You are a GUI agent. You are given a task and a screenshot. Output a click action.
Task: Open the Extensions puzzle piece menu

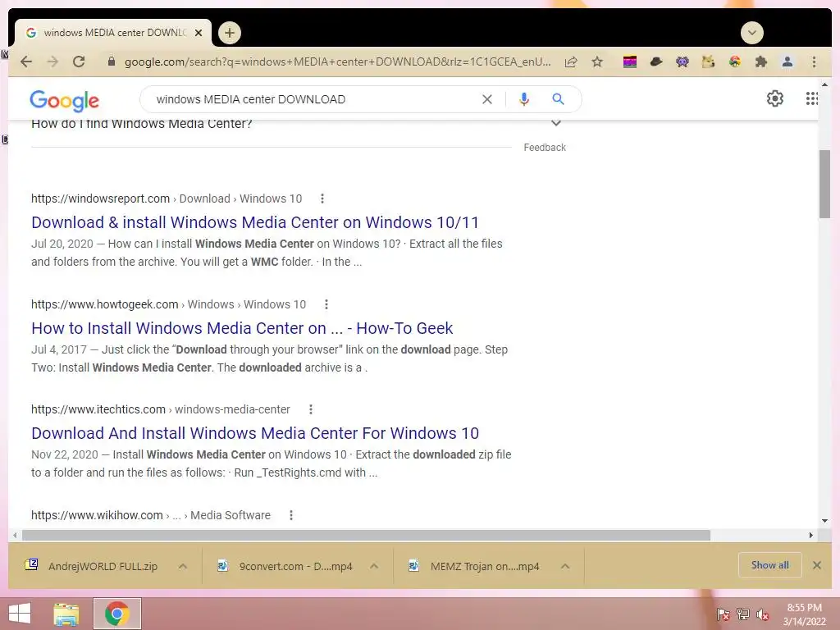(x=760, y=62)
